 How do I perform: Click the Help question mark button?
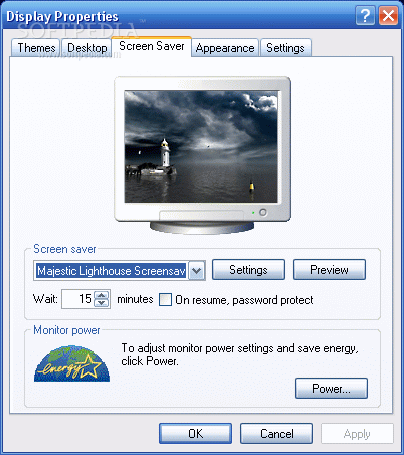366,16
